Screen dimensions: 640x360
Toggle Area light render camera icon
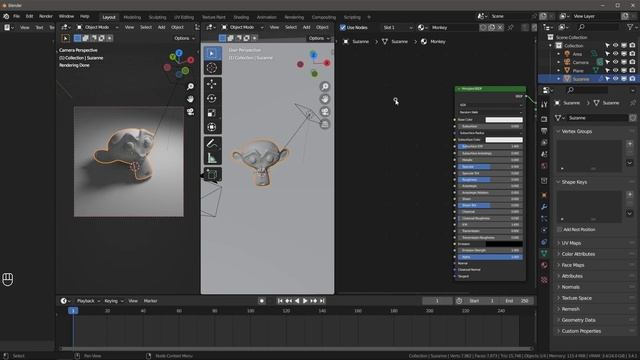[x=632, y=54]
